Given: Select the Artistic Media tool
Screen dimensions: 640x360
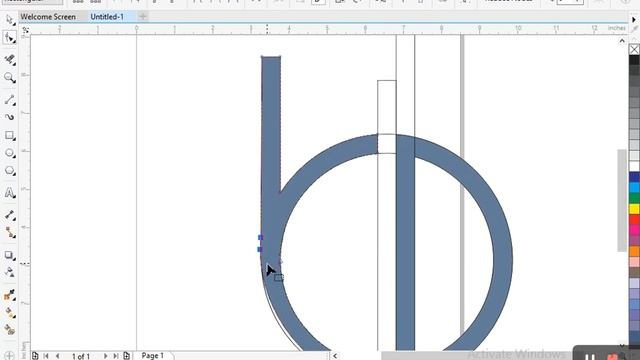Looking at the screenshot, I should tap(9, 117).
